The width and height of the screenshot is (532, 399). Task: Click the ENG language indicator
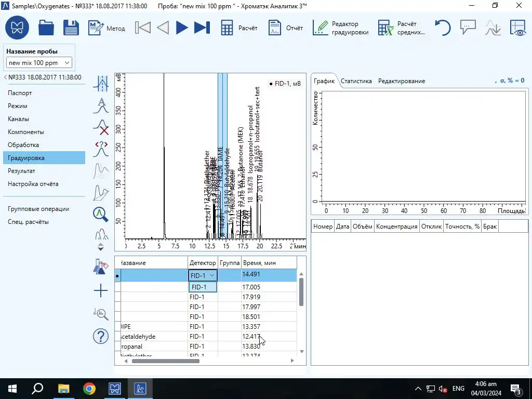(458, 389)
